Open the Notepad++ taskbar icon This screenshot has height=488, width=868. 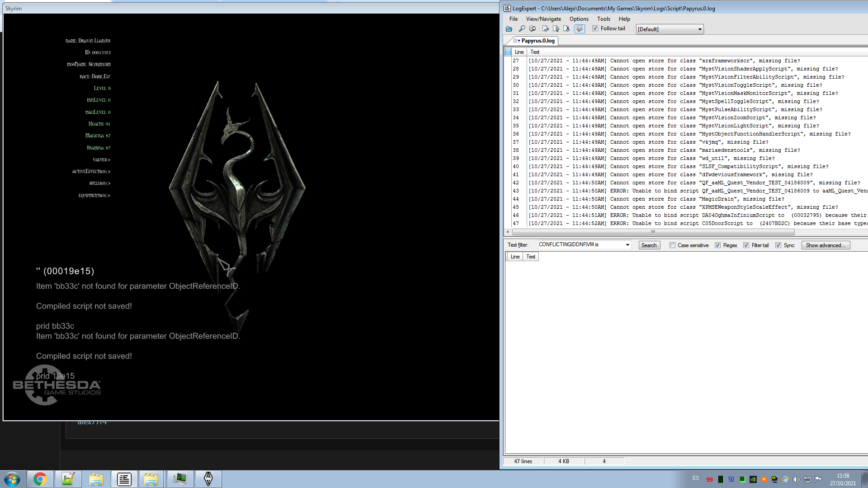[68, 479]
